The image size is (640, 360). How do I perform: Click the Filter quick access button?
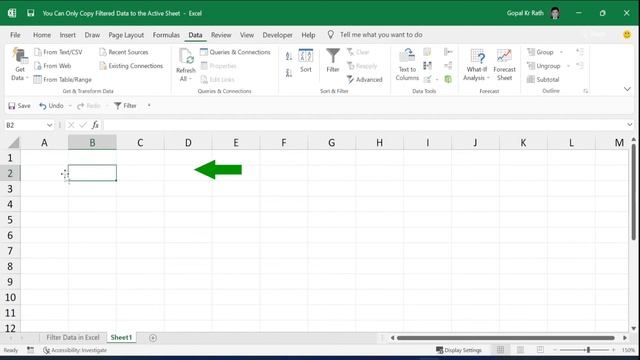pos(125,106)
